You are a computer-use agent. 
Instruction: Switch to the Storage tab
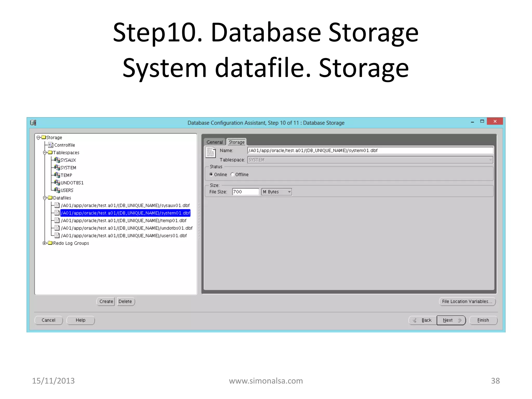[x=237, y=142]
